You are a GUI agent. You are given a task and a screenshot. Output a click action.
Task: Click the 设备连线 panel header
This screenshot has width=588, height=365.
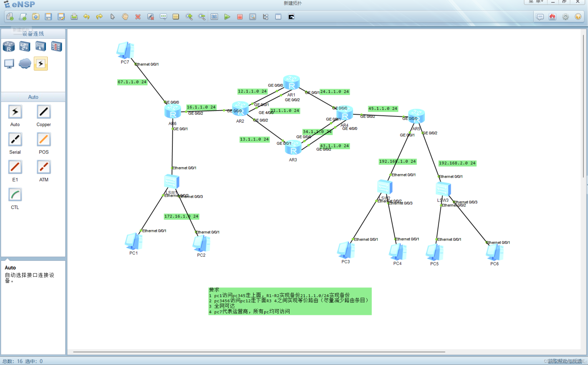click(x=33, y=34)
